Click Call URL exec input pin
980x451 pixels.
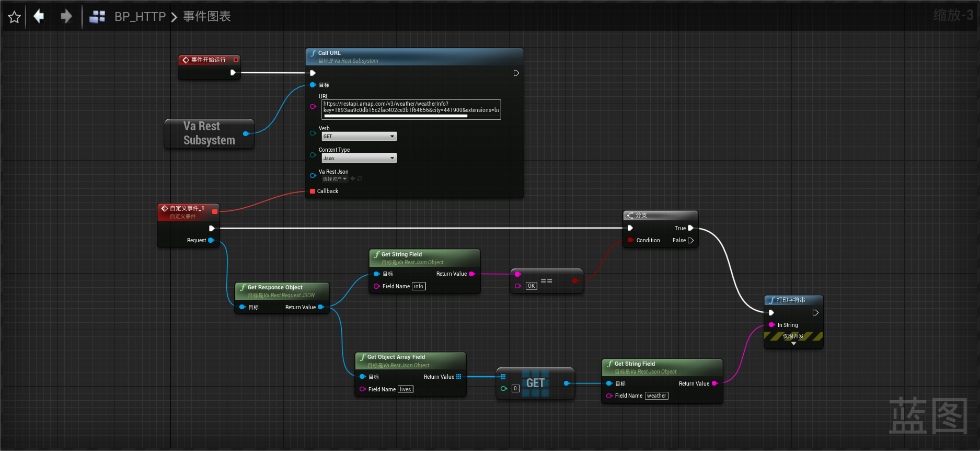[x=313, y=73]
